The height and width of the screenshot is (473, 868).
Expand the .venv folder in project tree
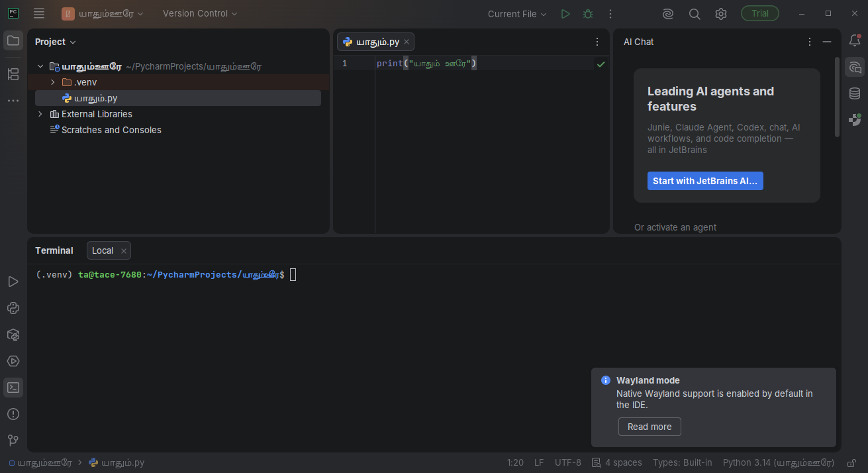point(53,82)
